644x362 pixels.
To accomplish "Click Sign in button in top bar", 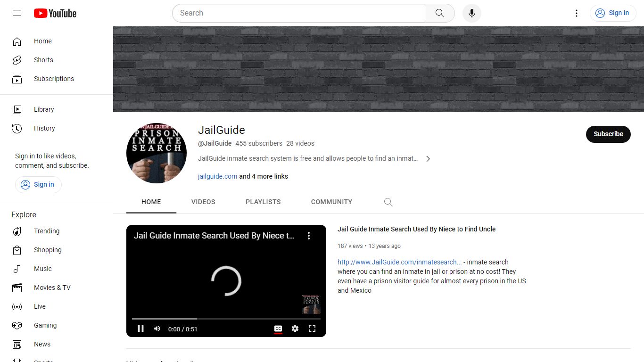I will [612, 13].
